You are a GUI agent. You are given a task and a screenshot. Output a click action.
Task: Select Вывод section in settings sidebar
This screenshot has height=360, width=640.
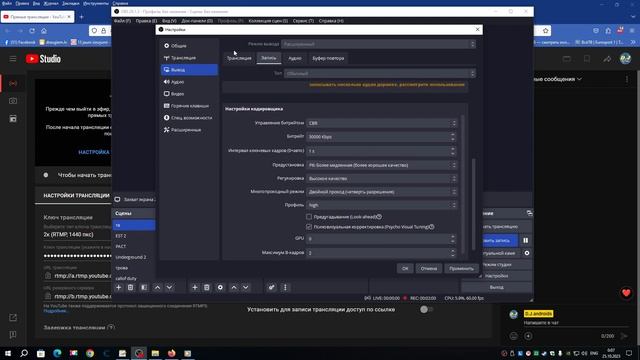click(x=189, y=70)
